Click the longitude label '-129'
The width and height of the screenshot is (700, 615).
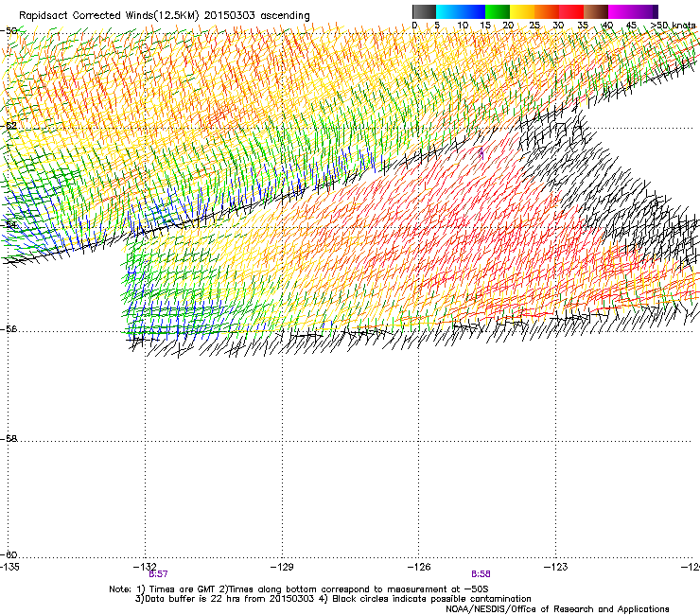(x=282, y=567)
